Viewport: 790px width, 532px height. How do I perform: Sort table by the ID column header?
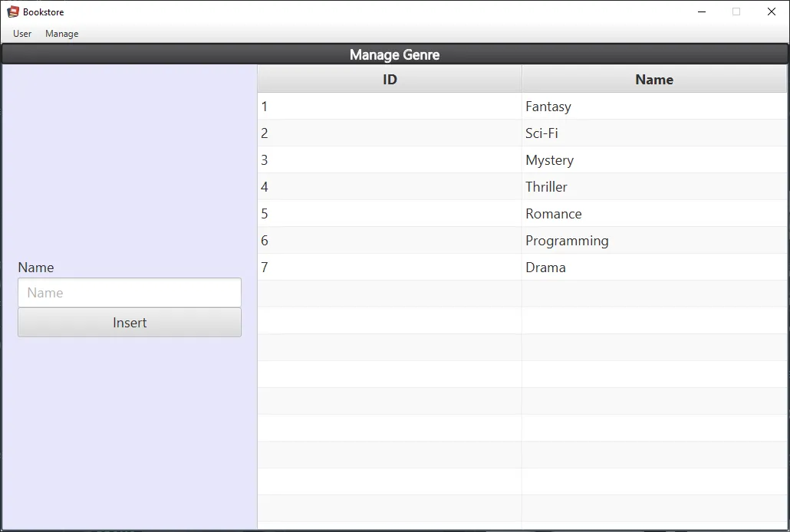click(x=390, y=80)
